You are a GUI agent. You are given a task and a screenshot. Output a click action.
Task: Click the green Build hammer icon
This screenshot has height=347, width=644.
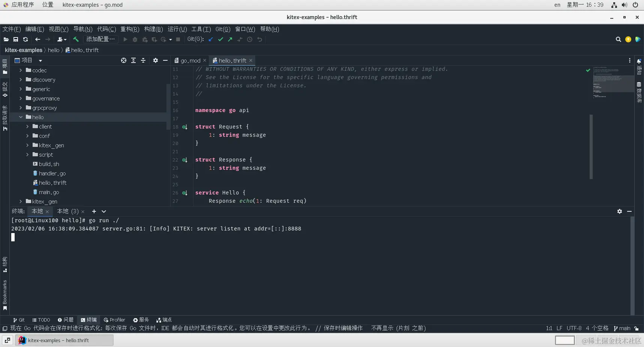tap(76, 39)
